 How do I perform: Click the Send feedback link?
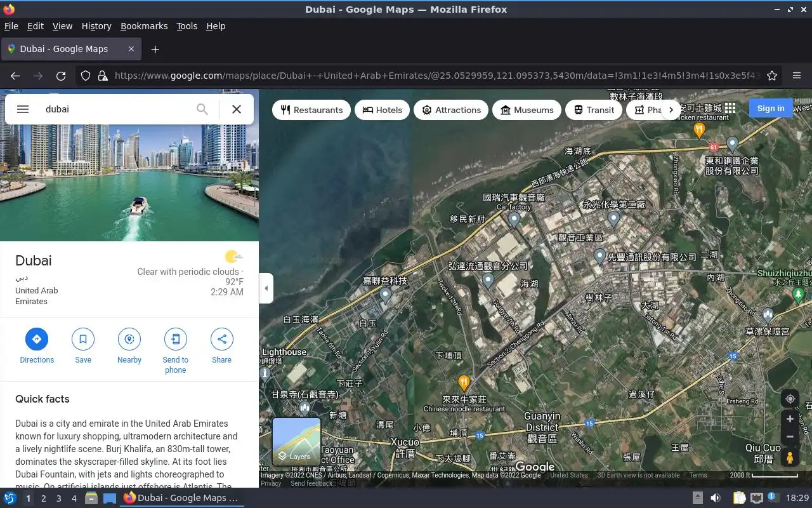[311, 483]
